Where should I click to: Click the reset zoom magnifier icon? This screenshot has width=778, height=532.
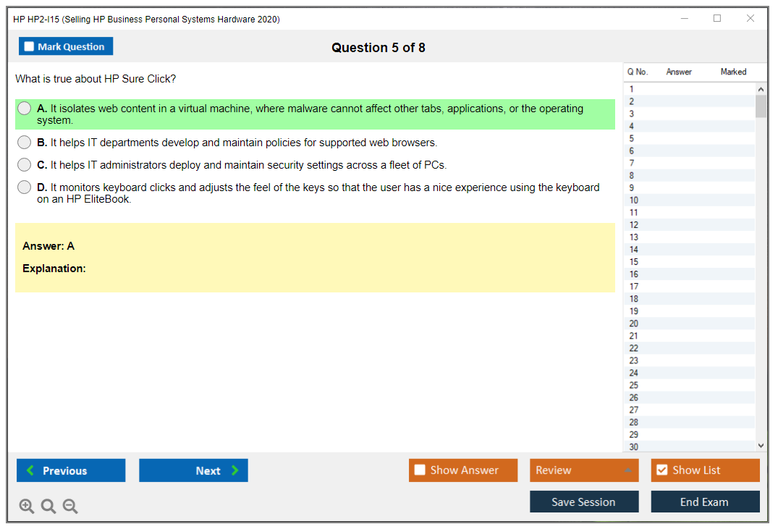point(48,507)
